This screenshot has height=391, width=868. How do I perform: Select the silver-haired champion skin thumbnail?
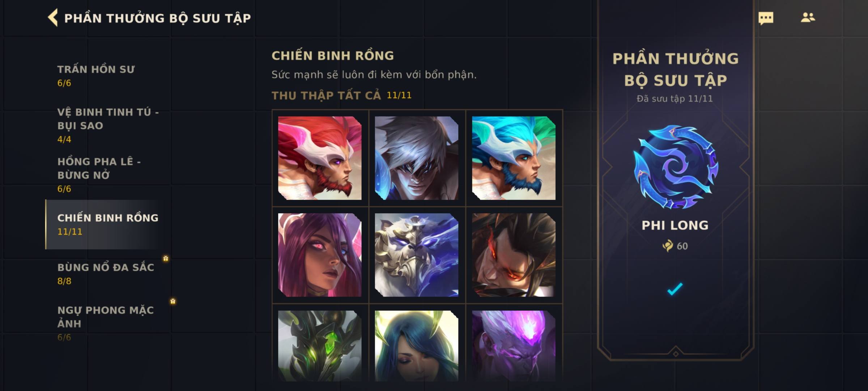pos(417,158)
